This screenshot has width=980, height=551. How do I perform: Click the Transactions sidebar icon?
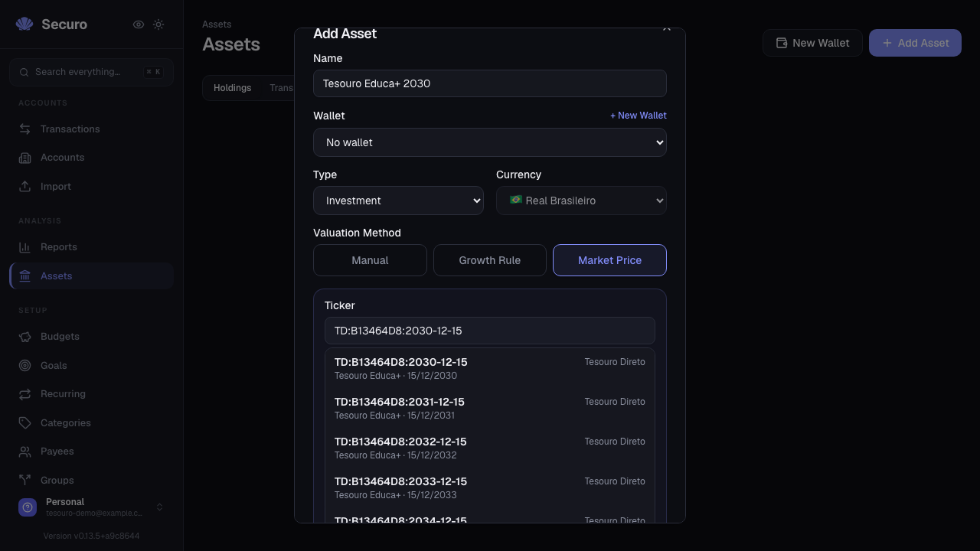coord(25,129)
